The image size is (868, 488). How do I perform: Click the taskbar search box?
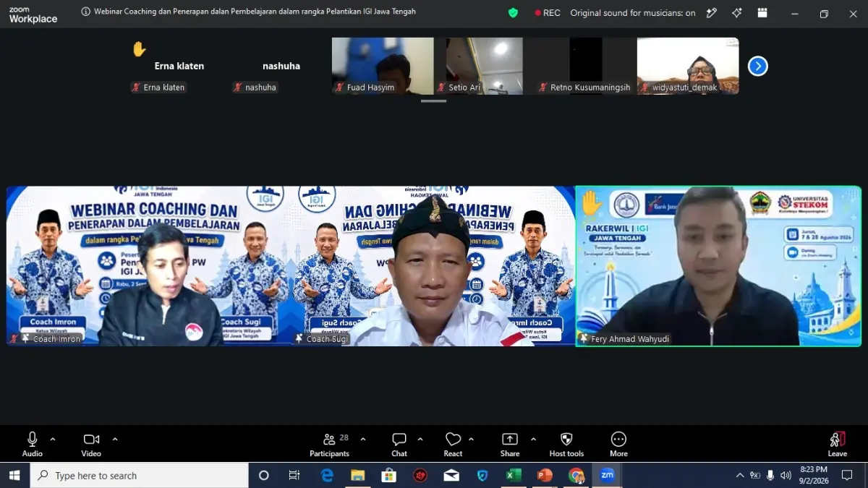[x=139, y=475]
